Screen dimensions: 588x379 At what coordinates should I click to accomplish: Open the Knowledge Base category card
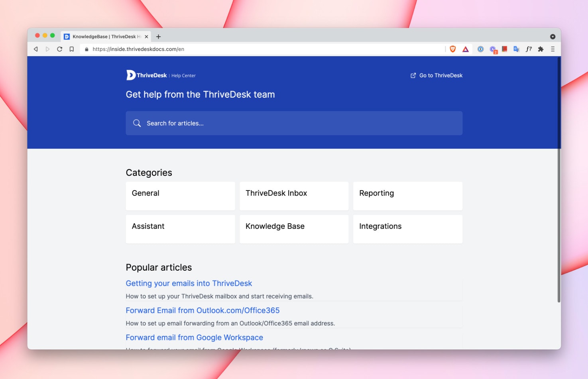(294, 229)
